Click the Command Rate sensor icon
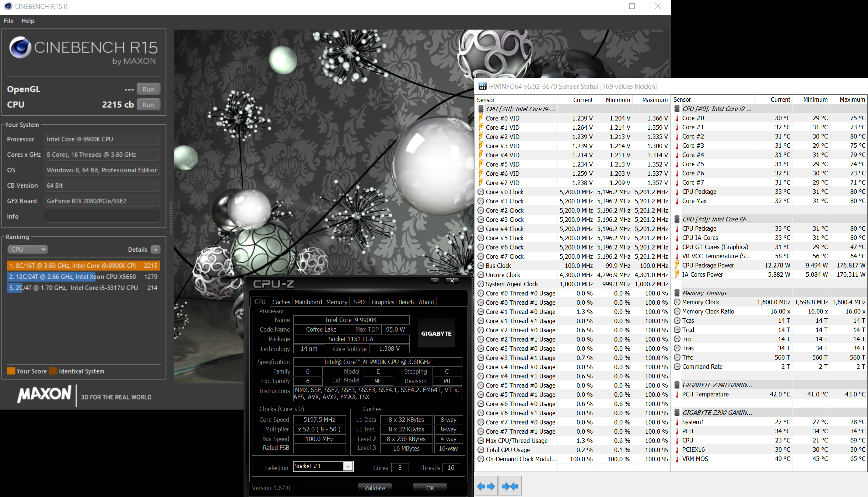868x497 pixels. click(677, 367)
